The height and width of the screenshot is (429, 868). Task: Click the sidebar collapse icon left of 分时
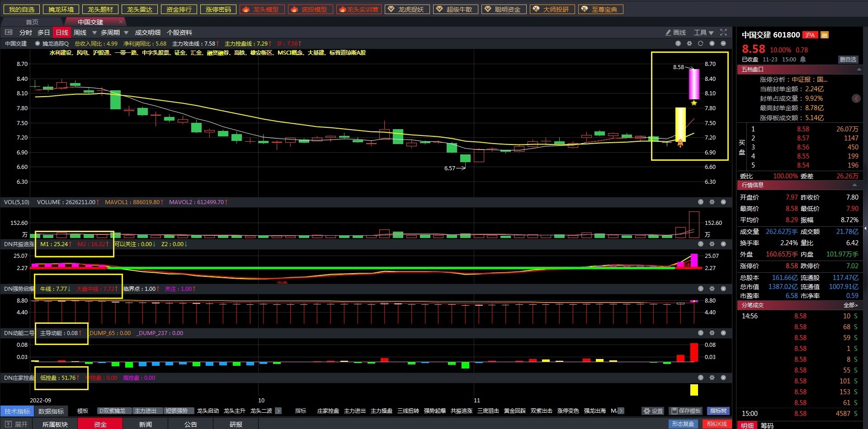8,33
